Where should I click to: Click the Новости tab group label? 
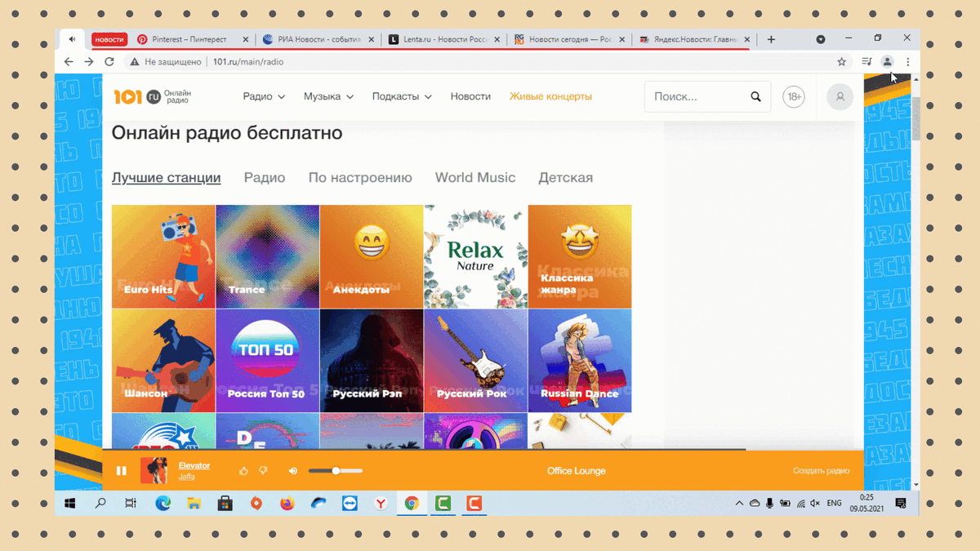click(x=109, y=39)
